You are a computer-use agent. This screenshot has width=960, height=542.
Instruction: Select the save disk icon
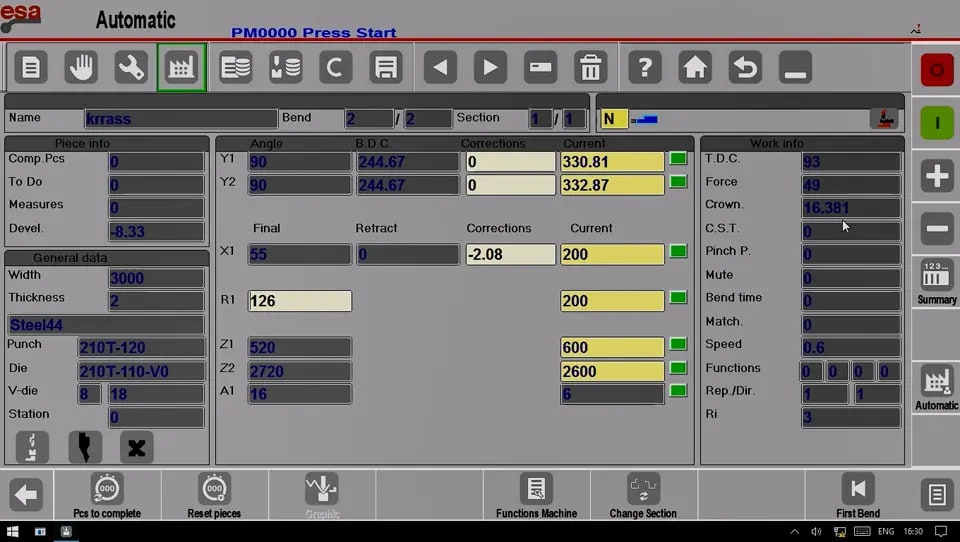tap(386, 67)
